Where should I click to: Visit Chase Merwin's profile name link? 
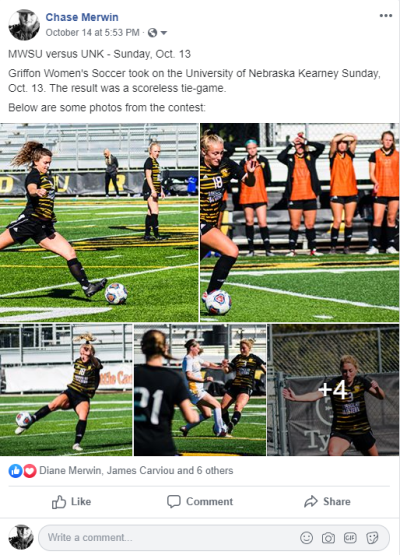click(82, 17)
